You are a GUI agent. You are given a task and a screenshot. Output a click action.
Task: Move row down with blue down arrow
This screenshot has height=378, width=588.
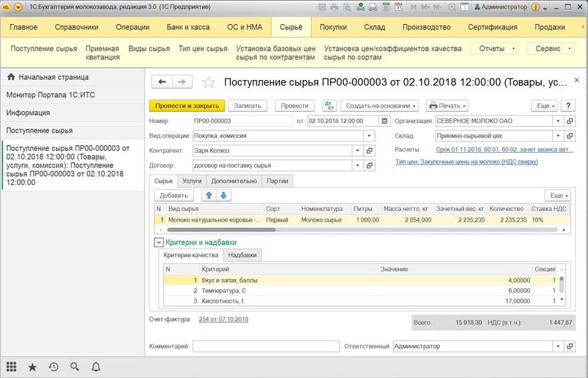coord(223,195)
